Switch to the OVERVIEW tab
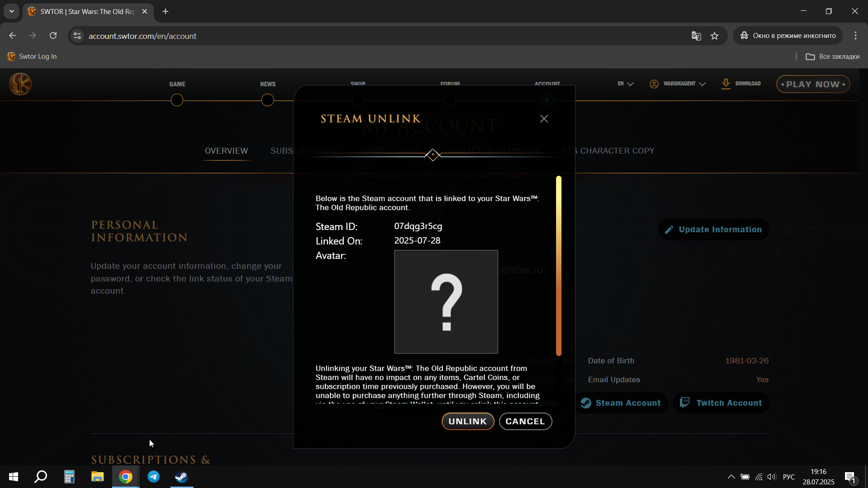868x488 pixels. [226, 151]
